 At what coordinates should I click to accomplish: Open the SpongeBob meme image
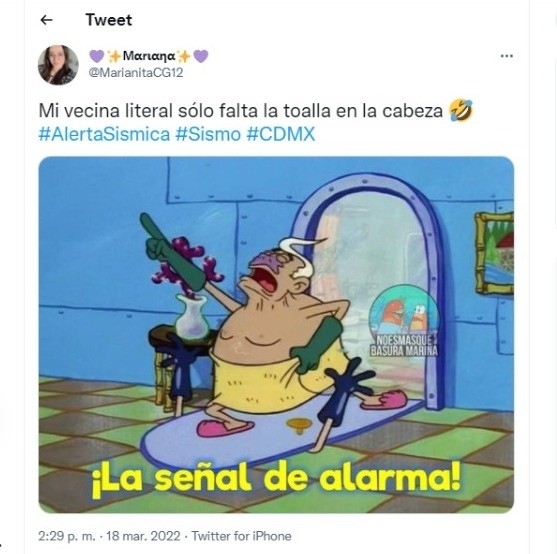[276, 335]
